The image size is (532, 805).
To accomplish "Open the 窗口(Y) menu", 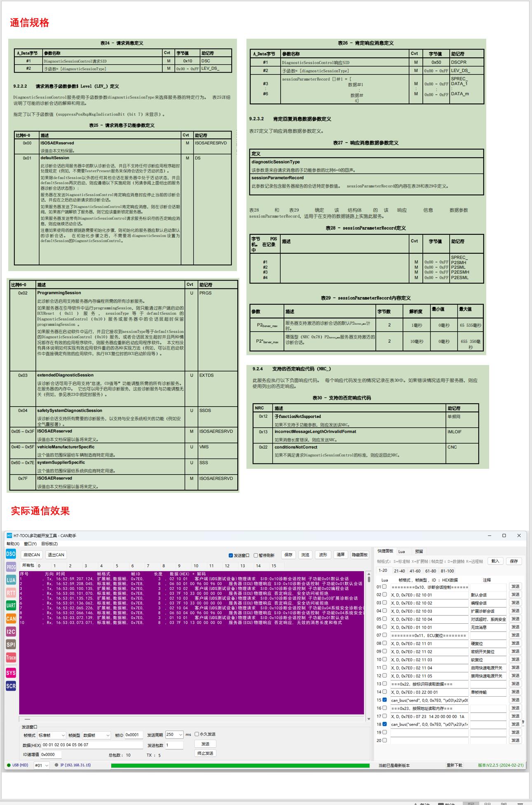I will click(x=30, y=544).
